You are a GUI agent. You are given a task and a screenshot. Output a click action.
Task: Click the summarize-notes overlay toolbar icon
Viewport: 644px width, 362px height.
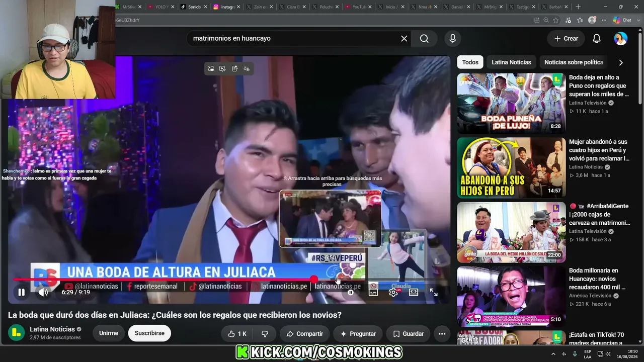(x=235, y=69)
